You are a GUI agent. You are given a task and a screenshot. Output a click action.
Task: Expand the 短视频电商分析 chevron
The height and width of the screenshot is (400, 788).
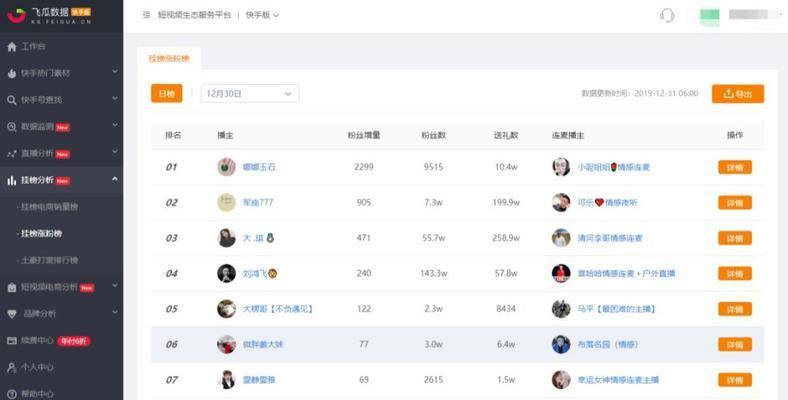pos(115,286)
